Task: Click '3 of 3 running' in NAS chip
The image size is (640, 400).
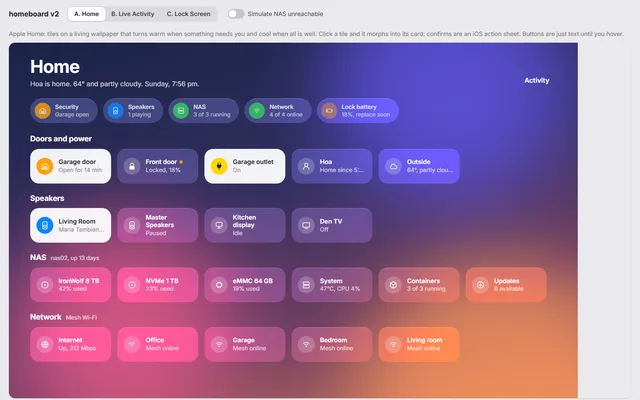Action: [212, 115]
